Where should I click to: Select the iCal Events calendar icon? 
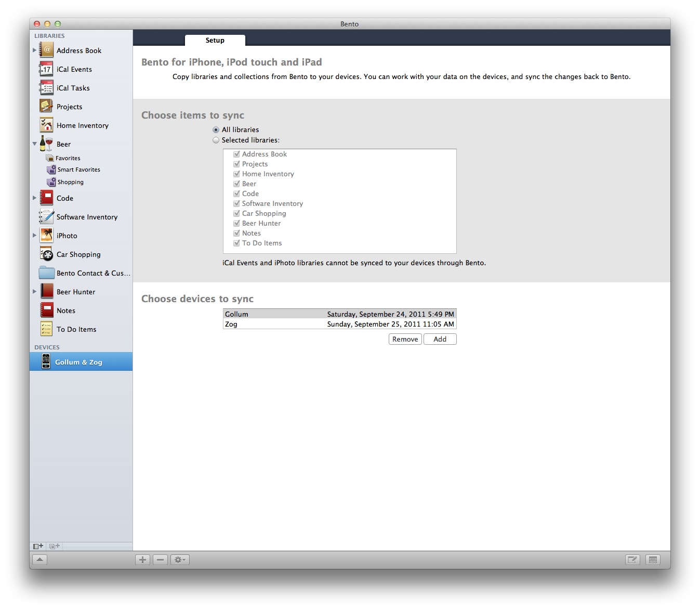(x=47, y=69)
